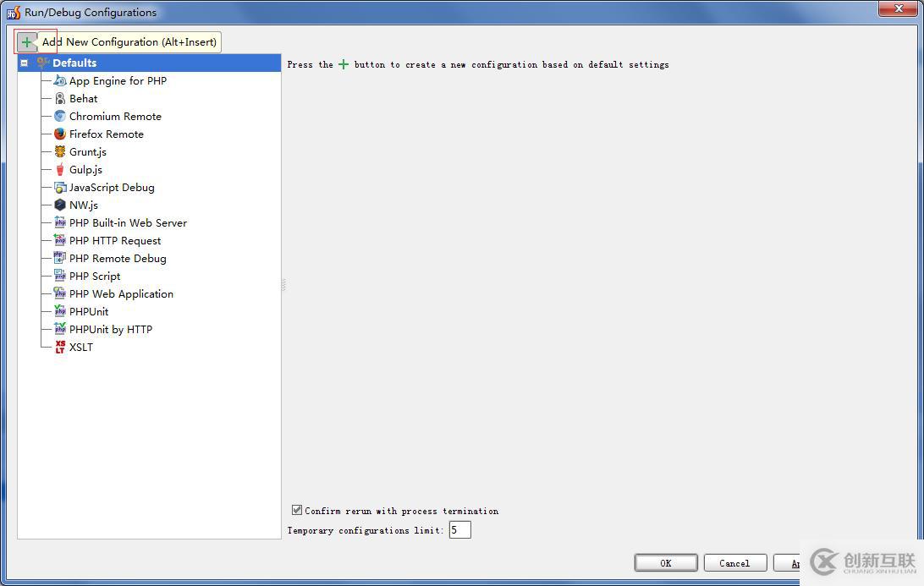The image size is (924, 586).
Task: Click the Temporary configurations limit field
Action: 459,530
